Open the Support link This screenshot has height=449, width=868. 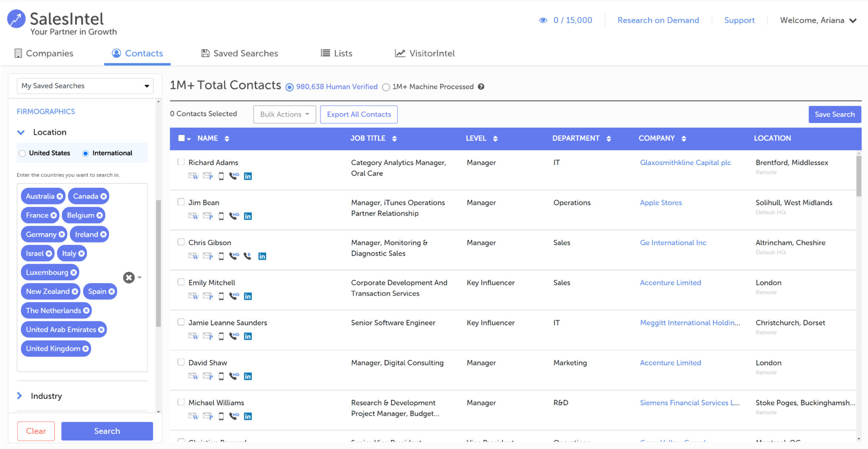point(739,20)
